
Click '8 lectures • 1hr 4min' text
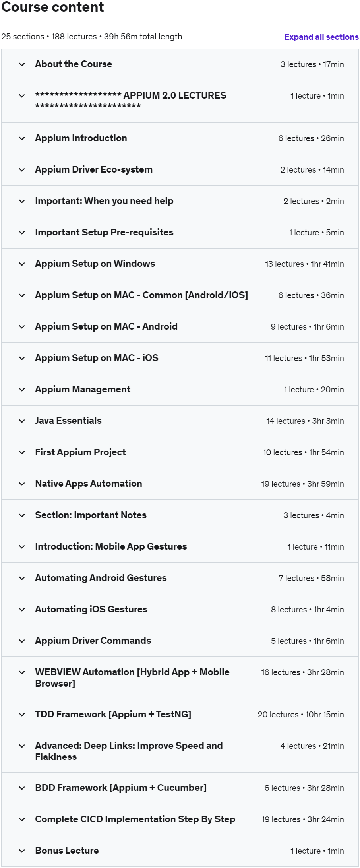pos(308,610)
